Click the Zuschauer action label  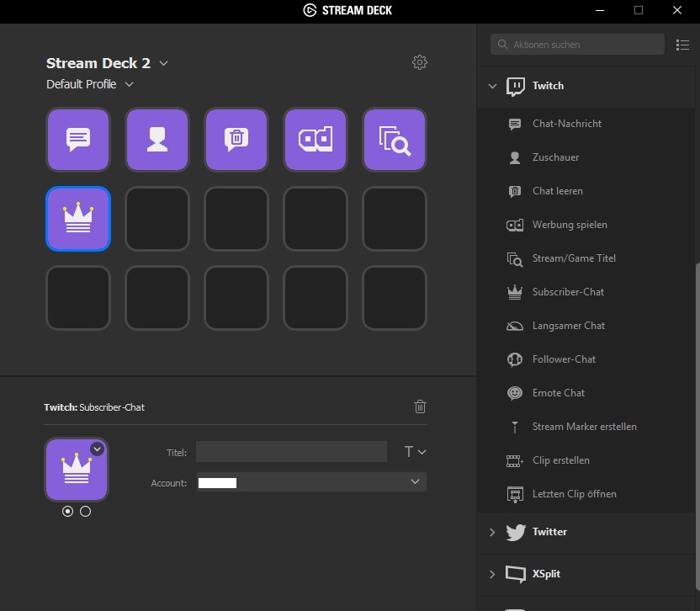(555, 157)
